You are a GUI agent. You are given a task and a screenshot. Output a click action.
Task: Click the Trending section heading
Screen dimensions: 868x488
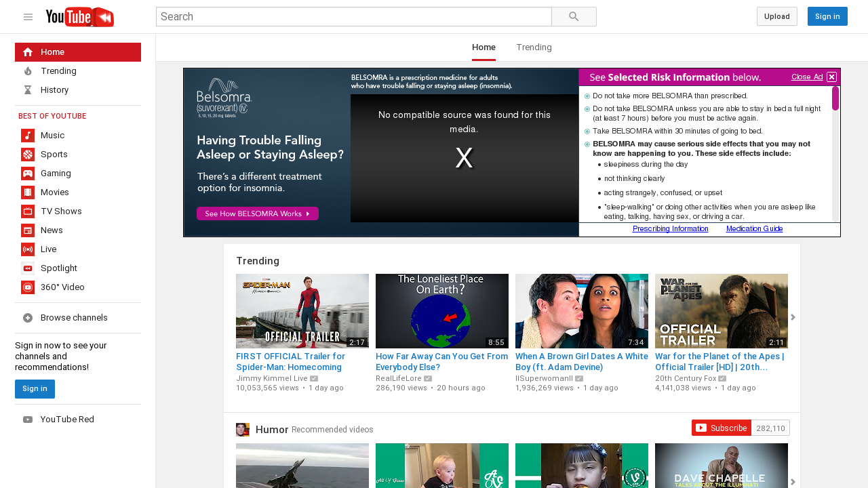[258, 261]
